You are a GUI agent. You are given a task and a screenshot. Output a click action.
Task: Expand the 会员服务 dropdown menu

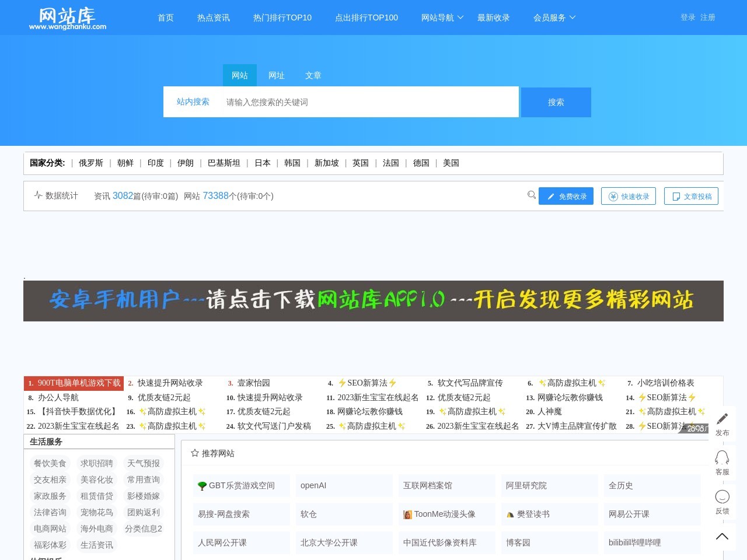click(x=554, y=17)
